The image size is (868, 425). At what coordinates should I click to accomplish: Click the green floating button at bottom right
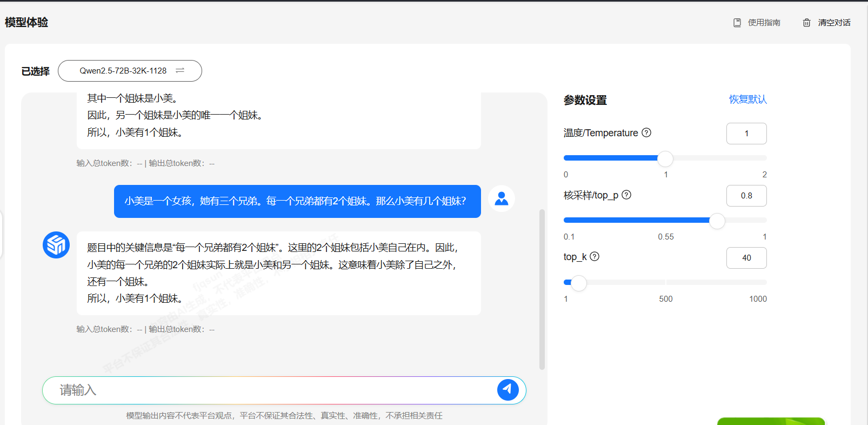click(x=771, y=421)
